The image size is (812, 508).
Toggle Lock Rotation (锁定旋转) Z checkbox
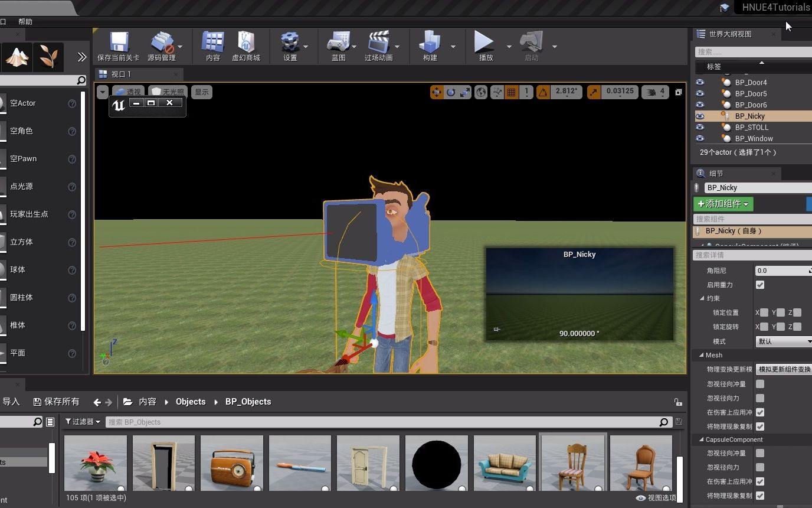(x=797, y=327)
